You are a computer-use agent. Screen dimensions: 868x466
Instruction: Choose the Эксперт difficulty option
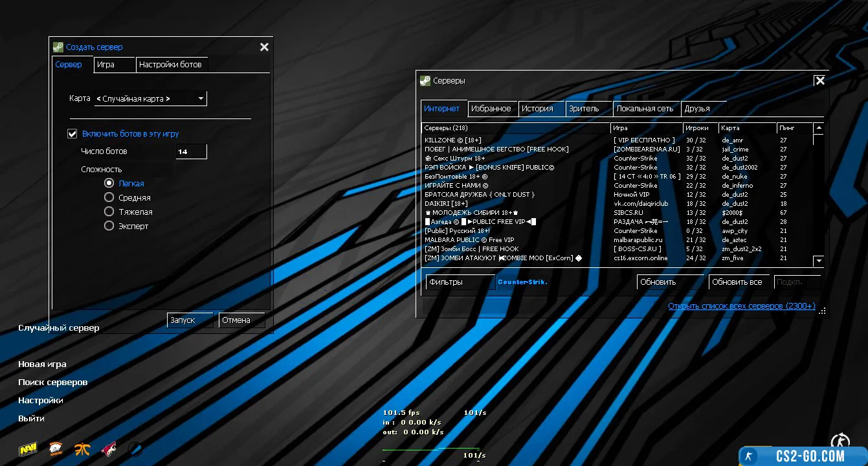(x=109, y=227)
